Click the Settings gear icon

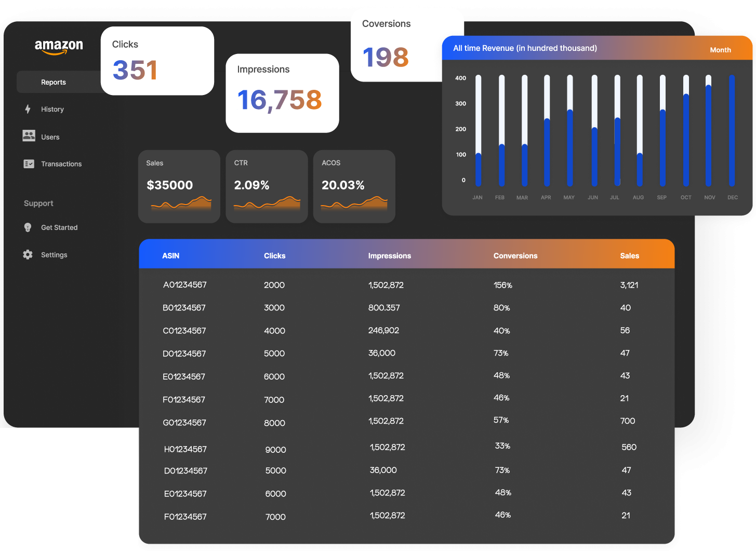point(28,254)
